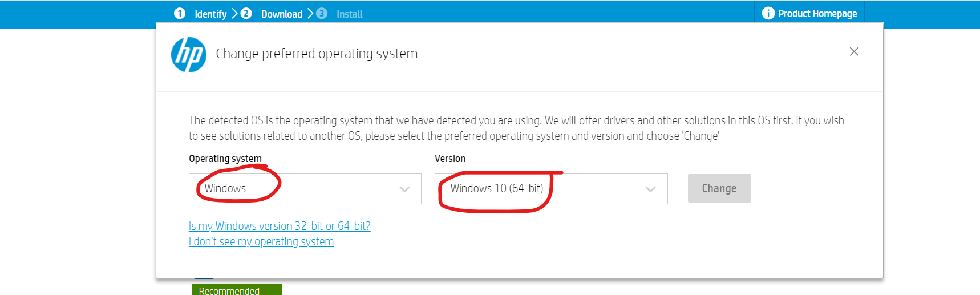Go to the Identify step

point(210,14)
